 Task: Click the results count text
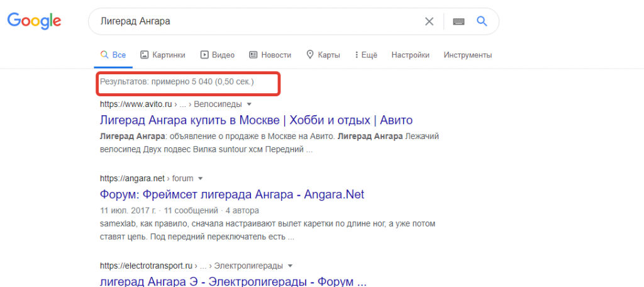177,82
